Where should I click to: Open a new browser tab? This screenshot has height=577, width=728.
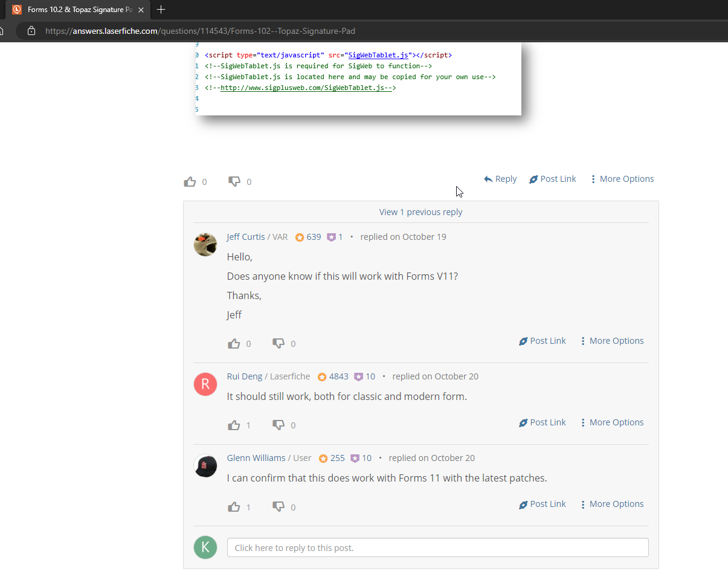pyautogui.click(x=161, y=10)
